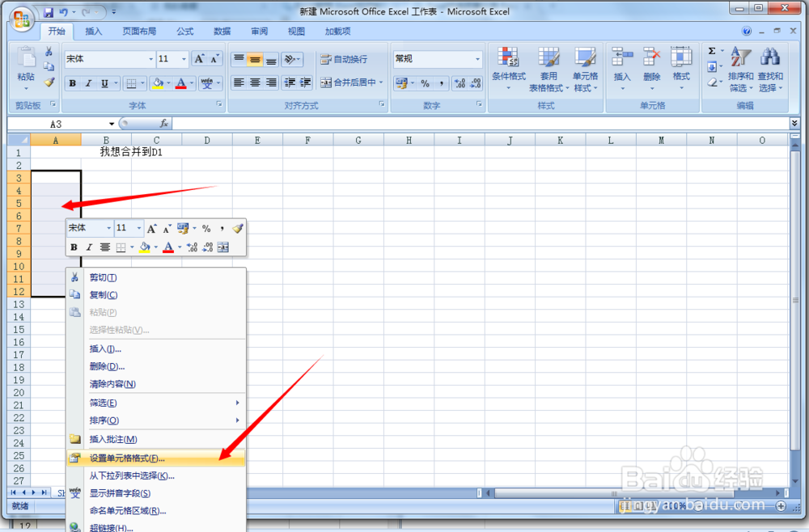Toggle Italic in the ribbon font group
The height and width of the screenshot is (532, 809).
(88, 83)
